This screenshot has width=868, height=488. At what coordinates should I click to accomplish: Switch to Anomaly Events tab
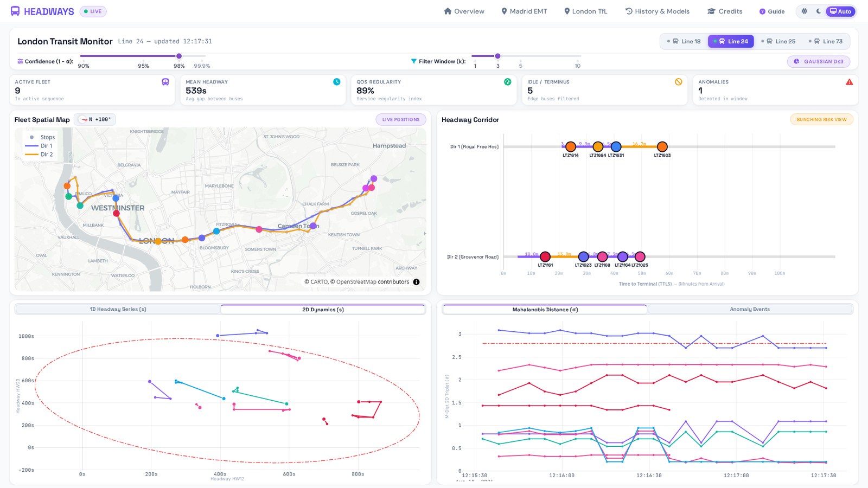(x=750, y=309)
